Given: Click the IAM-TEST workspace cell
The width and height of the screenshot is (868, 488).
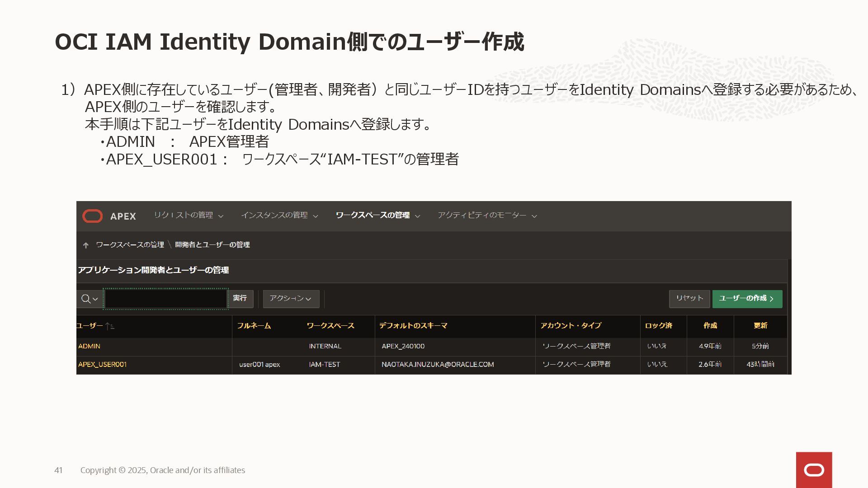Looking at the screenshot, I should tap(325, 364).
